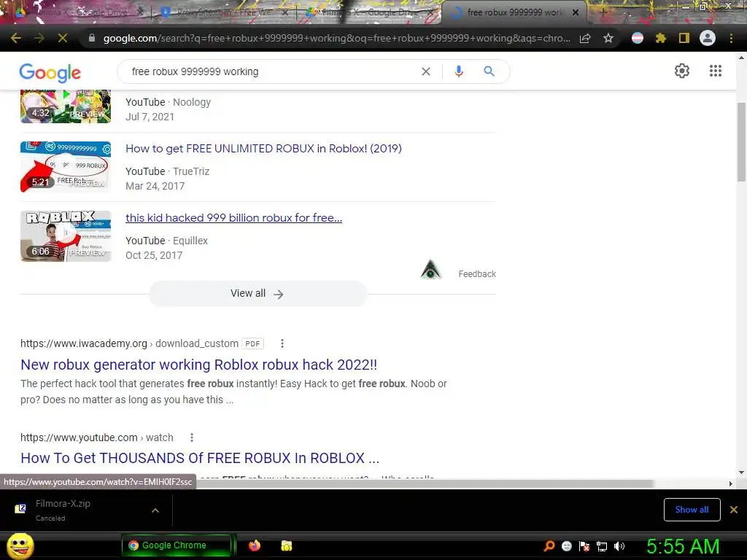Image resolution: width=747 pixels, height=560 pixels.
Task: Click the PDF label on iwacademy result
Action: [x=252, y=343]
